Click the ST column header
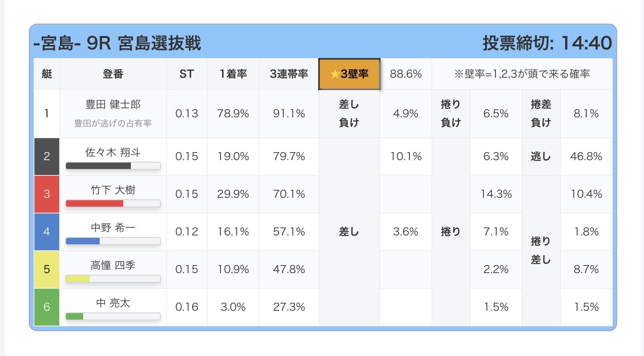Image resolution: width=644 pixels, height=356 pixels. (x=187, y=74)
